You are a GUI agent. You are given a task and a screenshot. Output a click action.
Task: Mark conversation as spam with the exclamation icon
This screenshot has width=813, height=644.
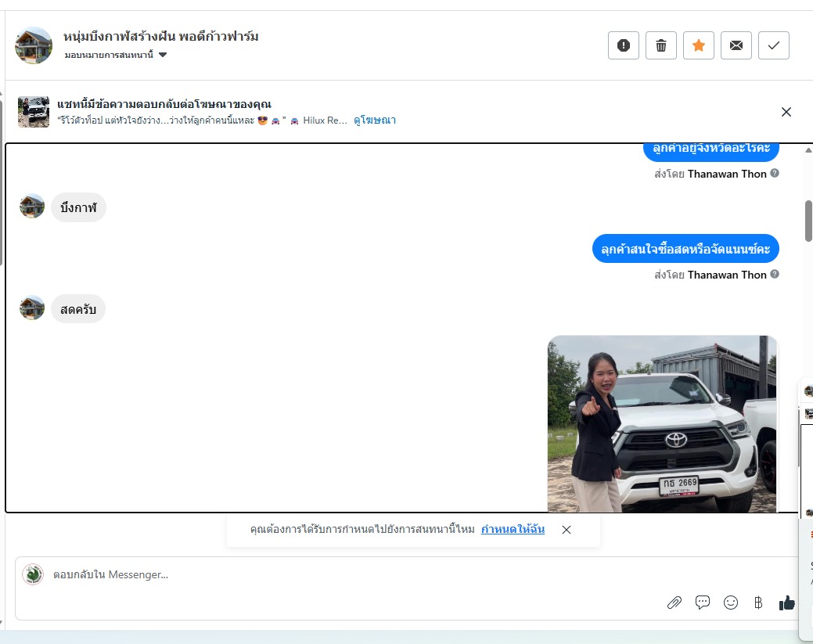623,45
